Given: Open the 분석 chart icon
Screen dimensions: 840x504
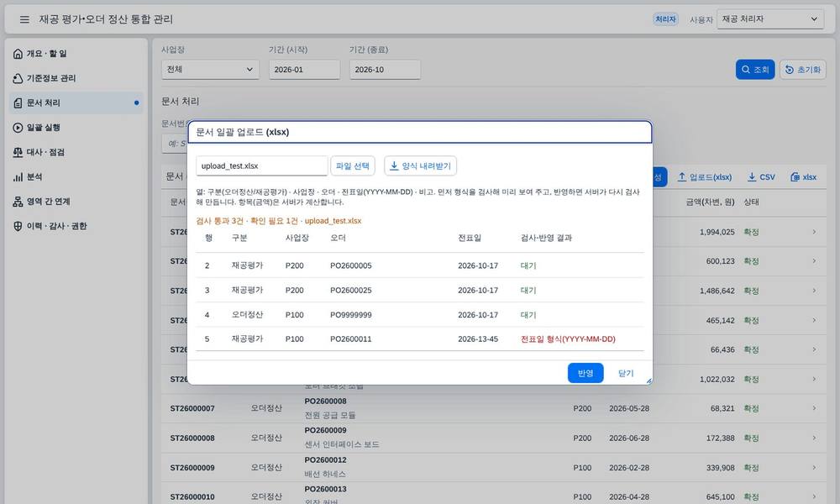Looking at the screenshot, I should coord(18,176).
